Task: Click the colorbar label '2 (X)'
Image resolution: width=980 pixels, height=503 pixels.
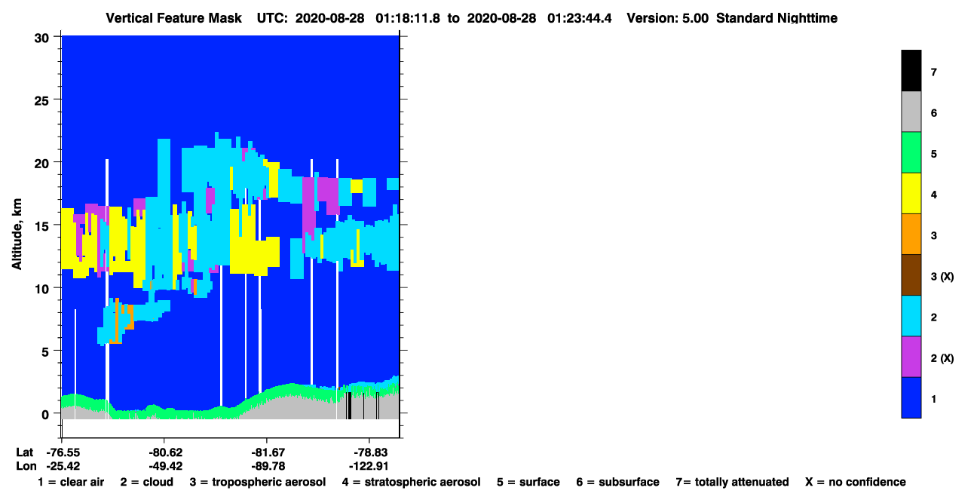Action: [942, 358]
